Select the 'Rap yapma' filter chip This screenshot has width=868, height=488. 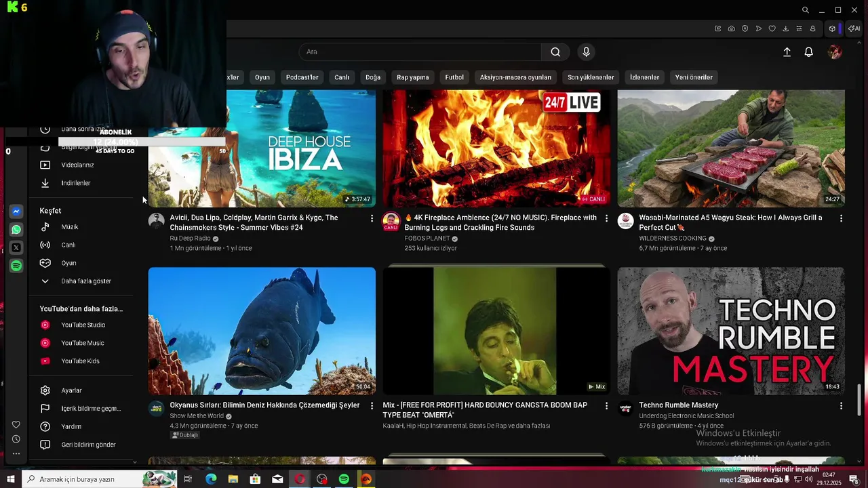[413, 77]
